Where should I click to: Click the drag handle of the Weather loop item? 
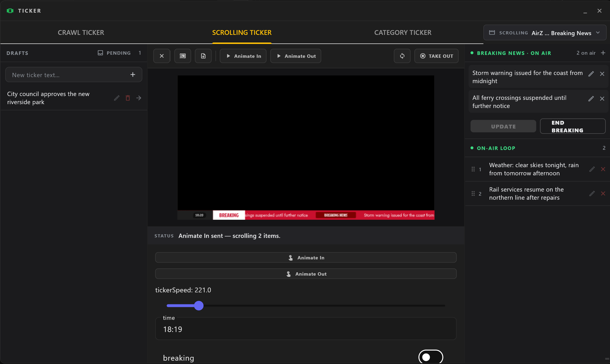pyautogui.click(x=473, y=169)
